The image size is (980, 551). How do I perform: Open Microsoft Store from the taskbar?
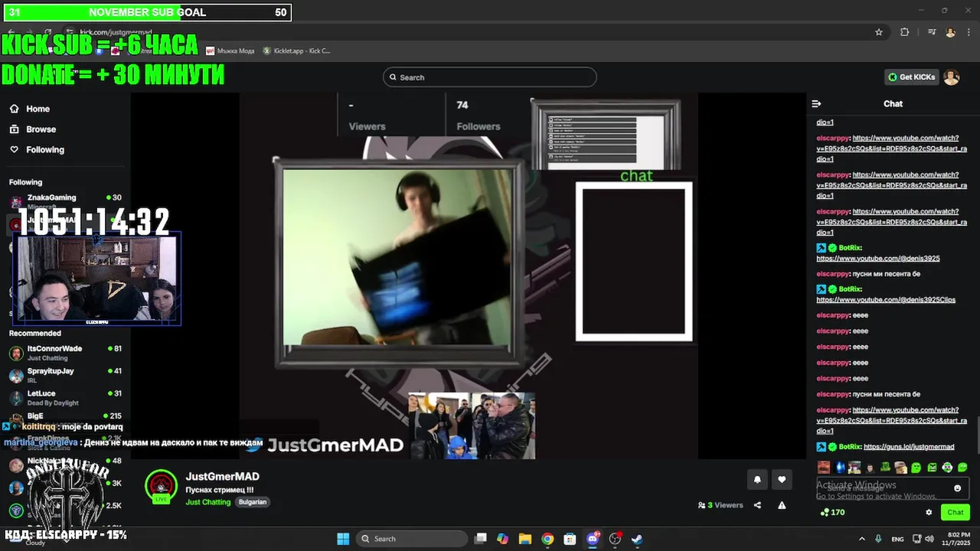coord(570,539)
